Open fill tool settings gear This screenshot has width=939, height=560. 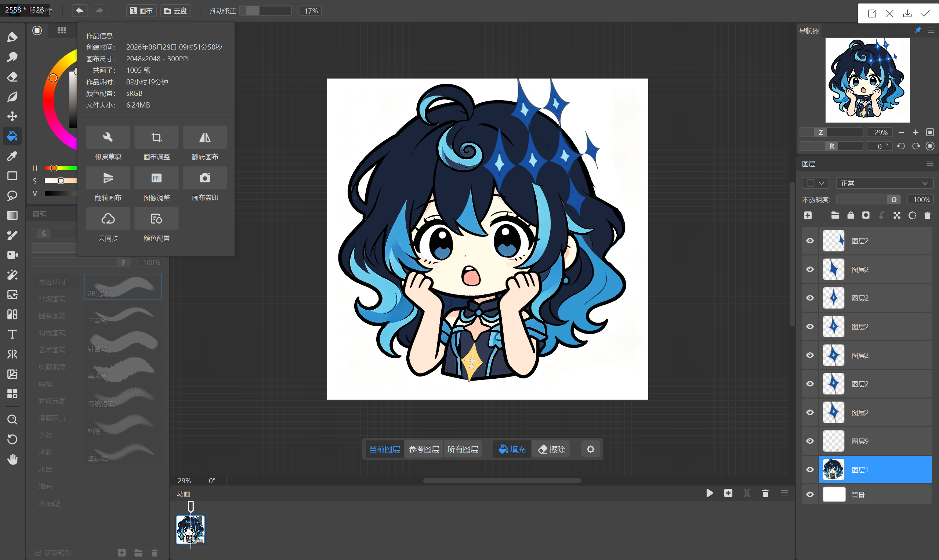point(591,449)
